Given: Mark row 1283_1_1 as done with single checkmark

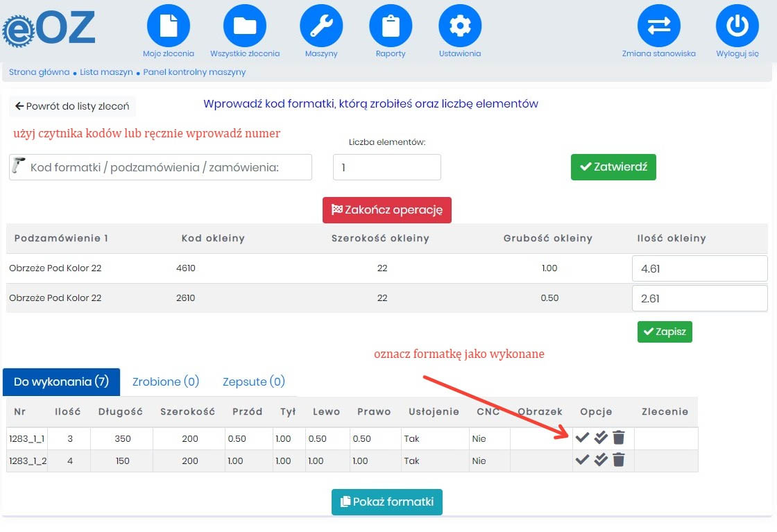Looking at the screenshot, I should (583, 438).
